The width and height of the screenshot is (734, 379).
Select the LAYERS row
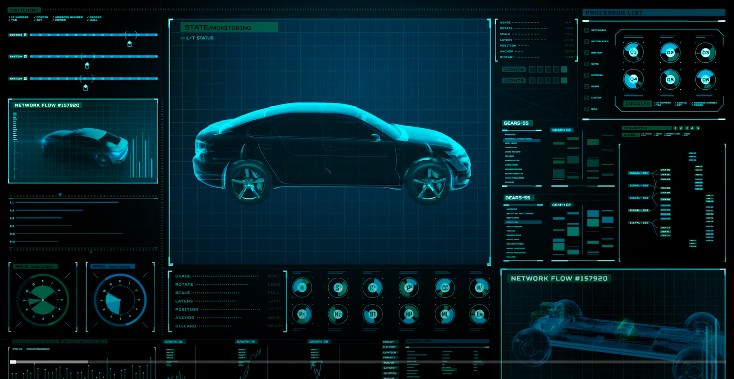(228, 301)
